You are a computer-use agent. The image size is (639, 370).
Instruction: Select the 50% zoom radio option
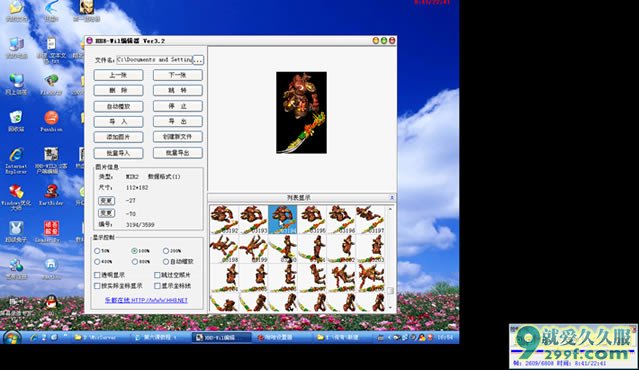point(97,251)
